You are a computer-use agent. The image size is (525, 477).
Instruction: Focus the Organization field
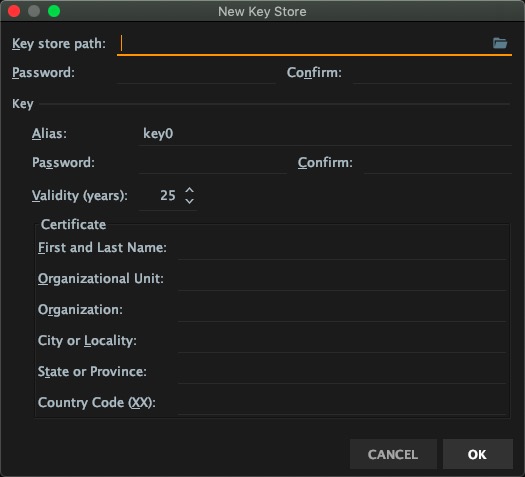tap(342, 310)
